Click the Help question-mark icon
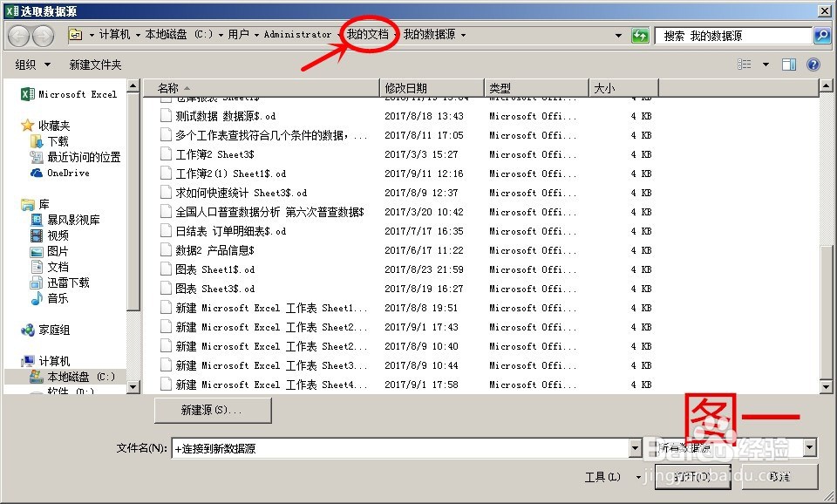The height and width of the screenshot is (504, 837). [x=814, y=64]
